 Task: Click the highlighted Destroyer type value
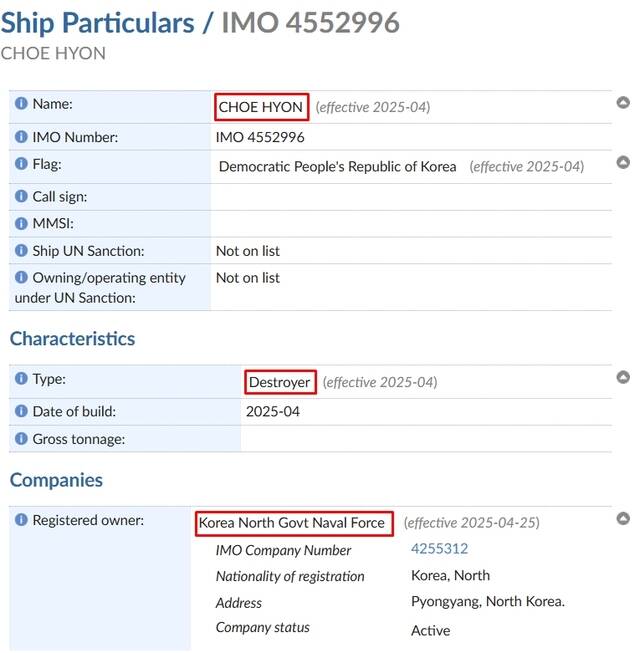280,381
